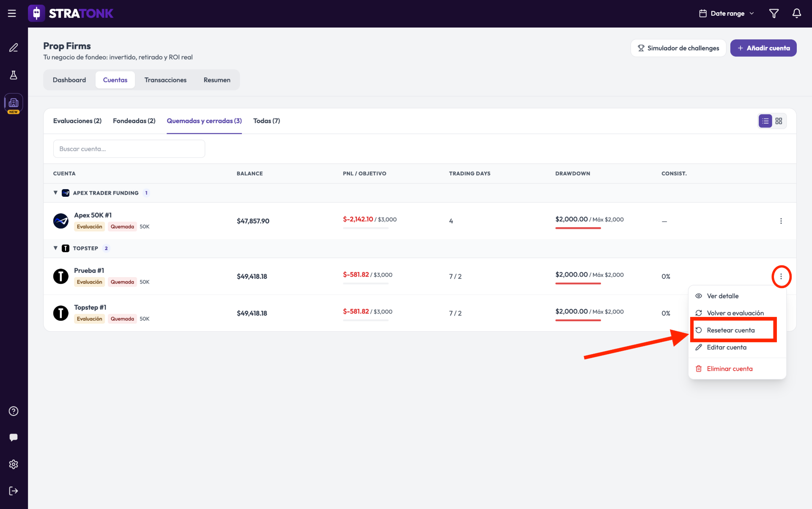Open the Prop Firms sidebar icon
Viewport: 812px width, 509px height.
[14, 103]
